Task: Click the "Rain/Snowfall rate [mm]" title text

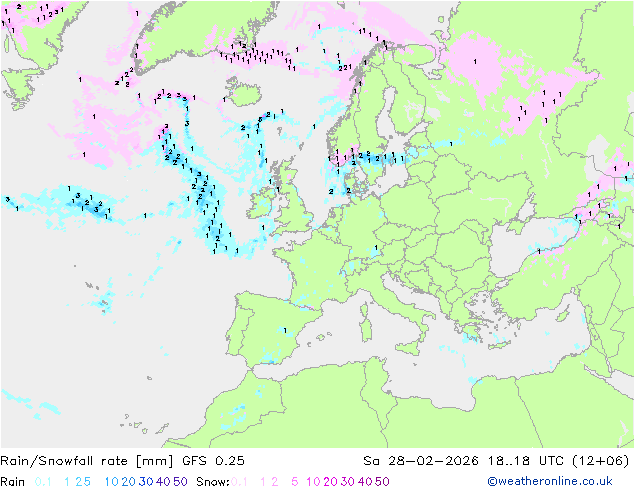Action: click(x=87, y=461)
